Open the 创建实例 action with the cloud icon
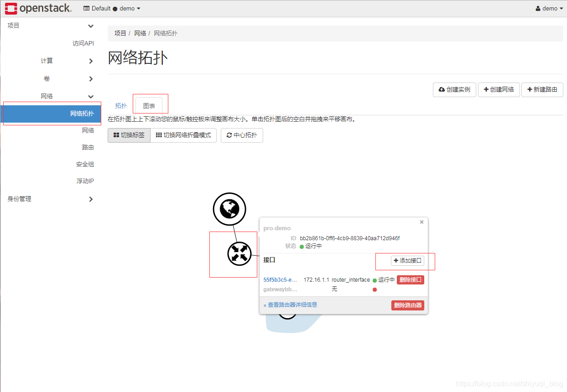 pos(454,90)
